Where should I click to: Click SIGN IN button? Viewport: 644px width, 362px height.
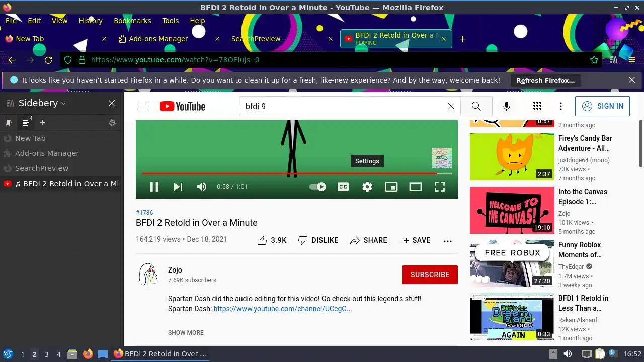click(602, 106)
